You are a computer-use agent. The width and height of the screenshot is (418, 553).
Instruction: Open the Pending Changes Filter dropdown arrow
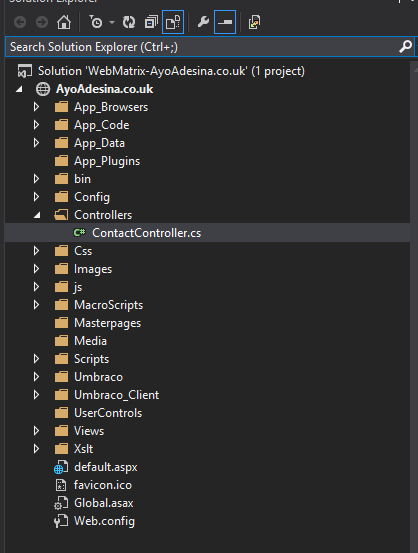(x=112, y=23)
